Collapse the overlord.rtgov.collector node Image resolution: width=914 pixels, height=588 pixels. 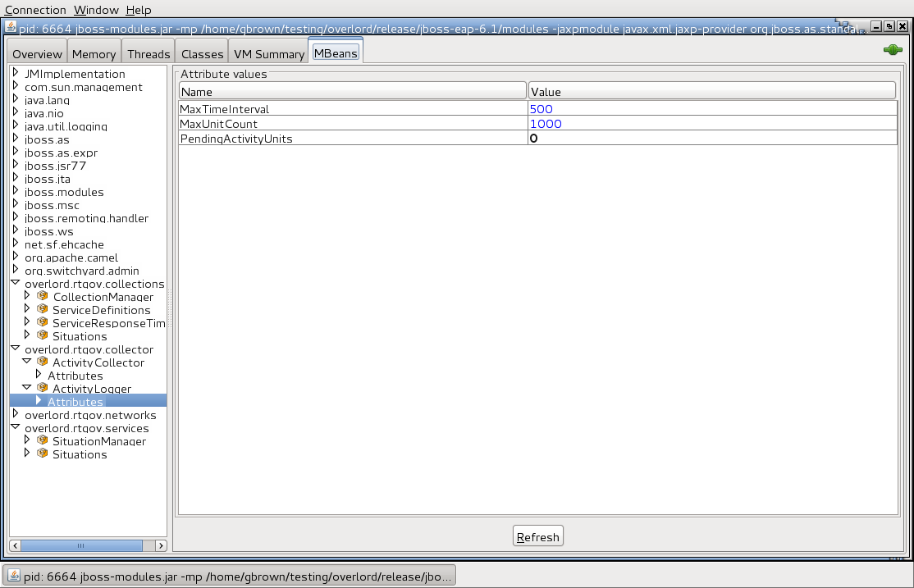click(x=15, y=349)
